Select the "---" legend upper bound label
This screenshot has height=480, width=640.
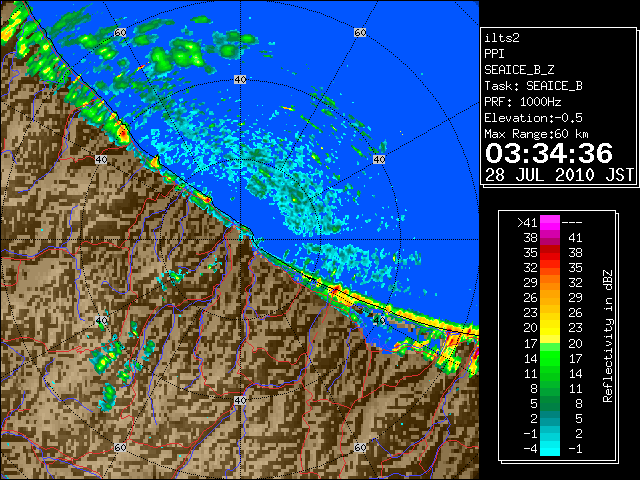coord(572,223)
